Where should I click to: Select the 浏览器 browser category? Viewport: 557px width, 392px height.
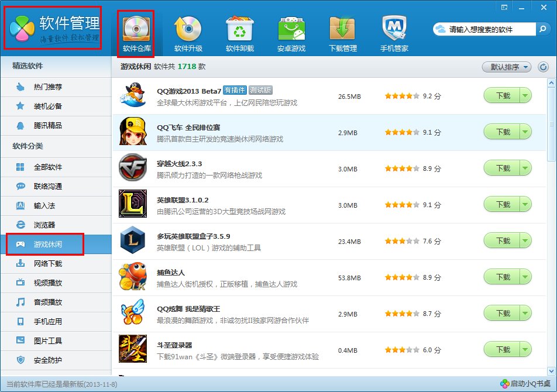point(44,225)
